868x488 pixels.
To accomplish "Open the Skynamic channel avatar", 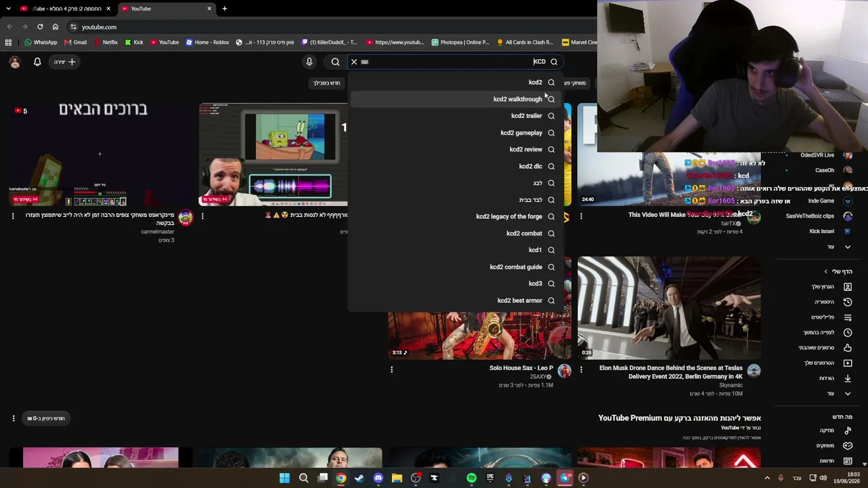I will tap(754, 371).
